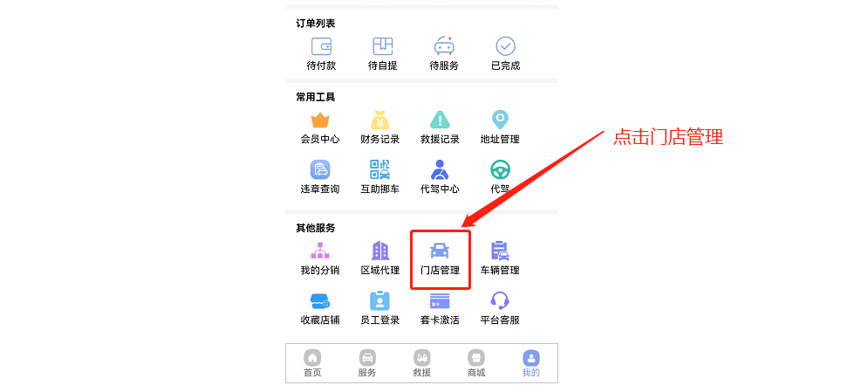868x392 pixels.
Task: Click the 违章查询 text label
Action: [320, 189]
